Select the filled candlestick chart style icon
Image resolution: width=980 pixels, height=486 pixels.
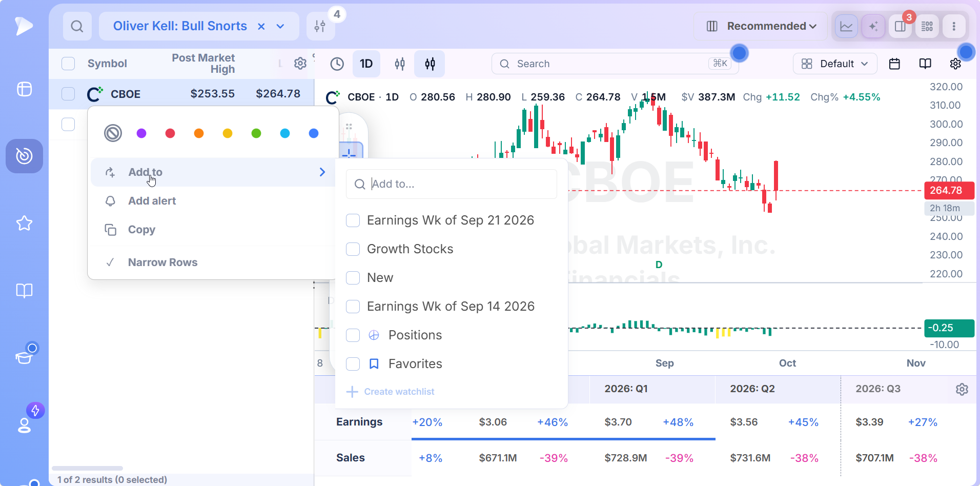click(430, 64)
